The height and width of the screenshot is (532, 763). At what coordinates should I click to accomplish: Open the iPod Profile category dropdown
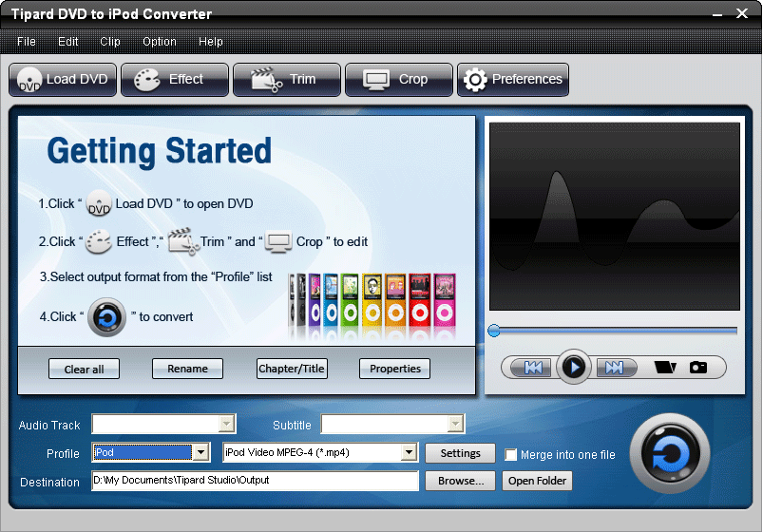pos(200,452)
